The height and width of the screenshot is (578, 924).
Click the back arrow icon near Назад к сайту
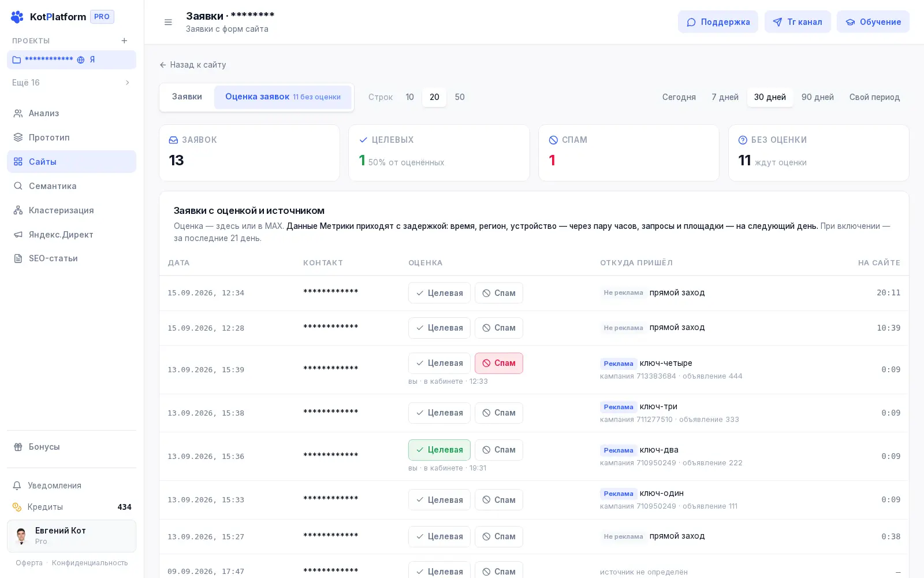[x=163, y=65]
